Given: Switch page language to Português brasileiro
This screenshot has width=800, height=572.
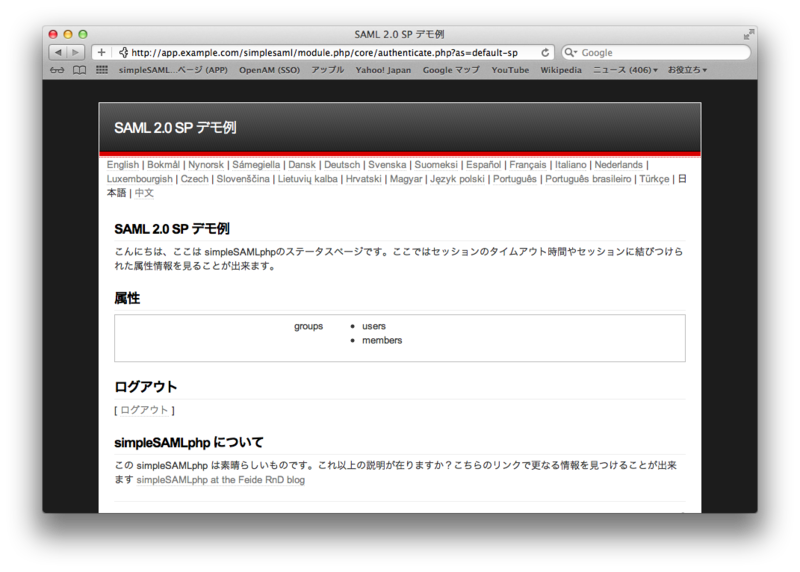Looking at the screenshot, I should 588,179.
